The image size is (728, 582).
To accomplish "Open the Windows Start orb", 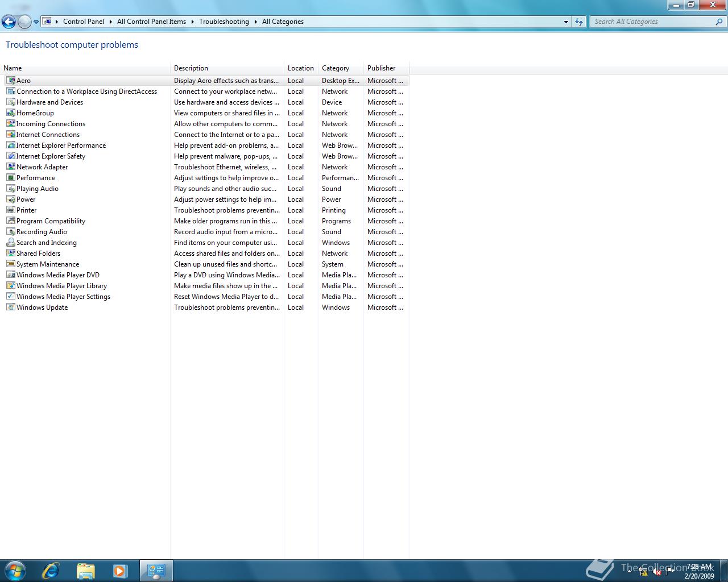I will [x=14, y=570].
